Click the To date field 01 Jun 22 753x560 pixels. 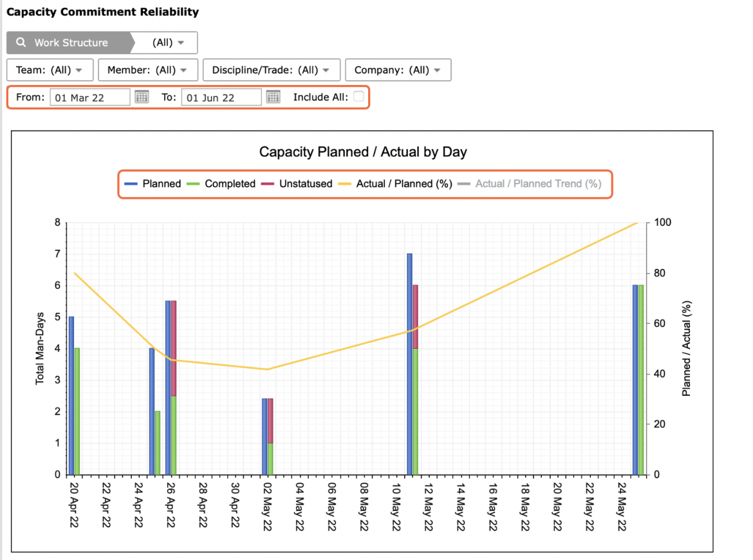click(x=221, y=97)
